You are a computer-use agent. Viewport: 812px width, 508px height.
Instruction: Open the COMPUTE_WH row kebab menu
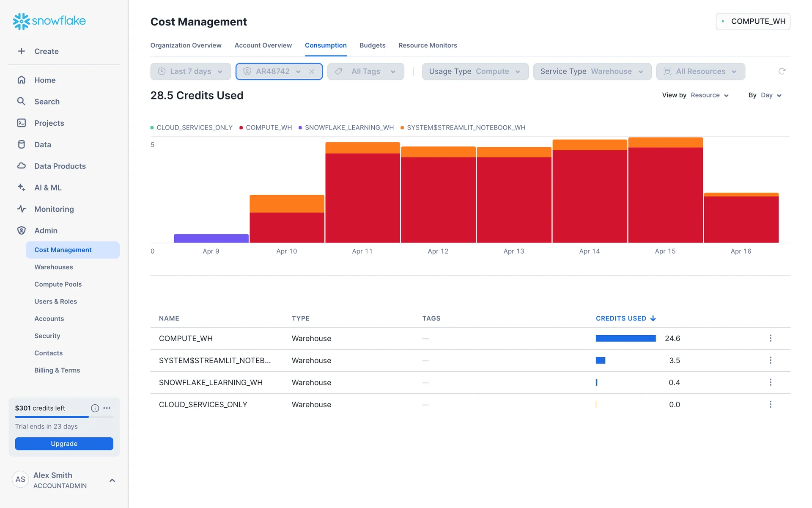pos(770,338)
